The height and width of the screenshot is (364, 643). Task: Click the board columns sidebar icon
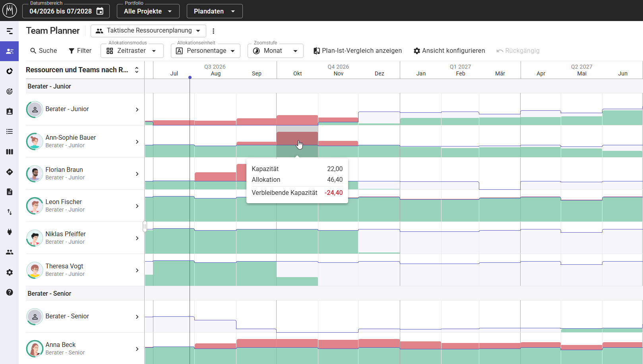click(x=10, y=152)
